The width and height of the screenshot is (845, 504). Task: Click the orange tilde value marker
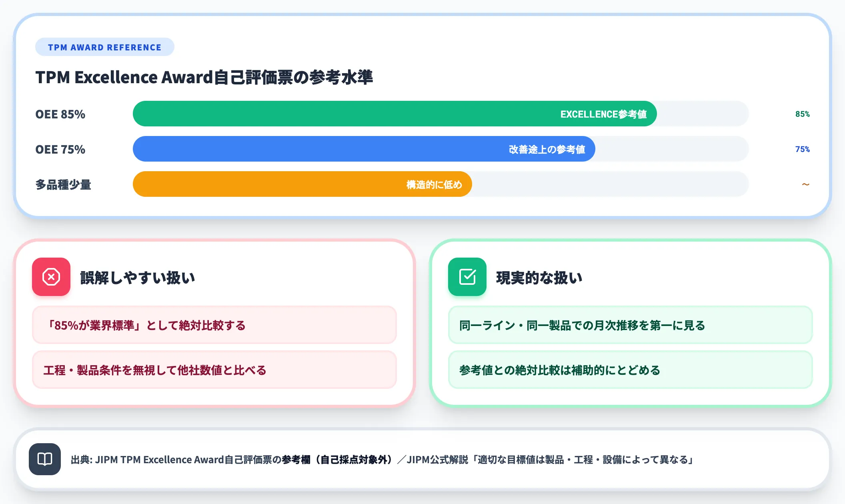point(806,184)
